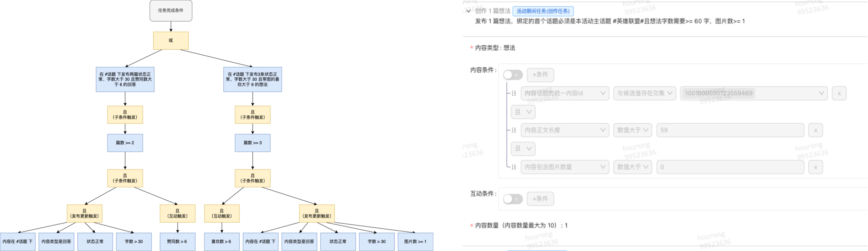Grab drag handle of 内容正文长度 row

514,130
